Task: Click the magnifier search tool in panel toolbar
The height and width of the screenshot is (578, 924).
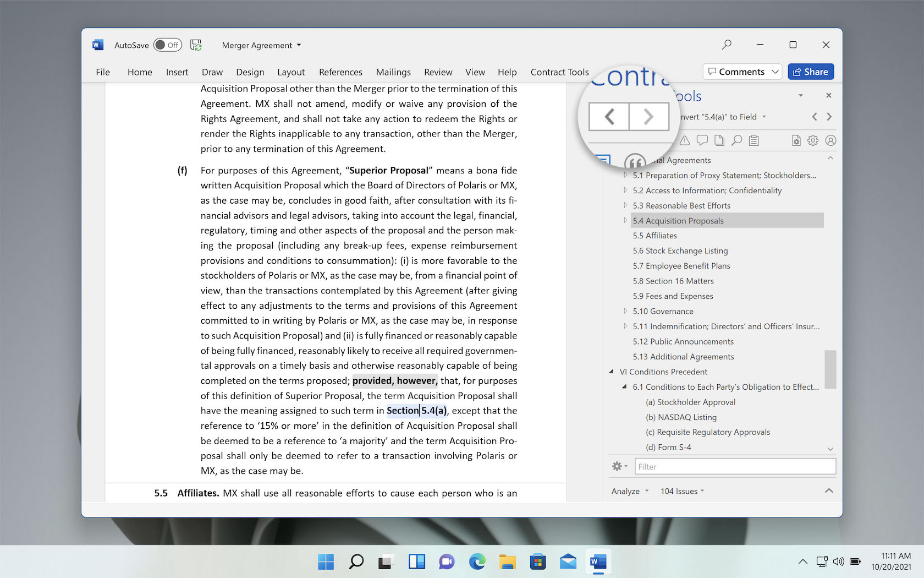Action: pyautogui.click(x=736, y=140)
